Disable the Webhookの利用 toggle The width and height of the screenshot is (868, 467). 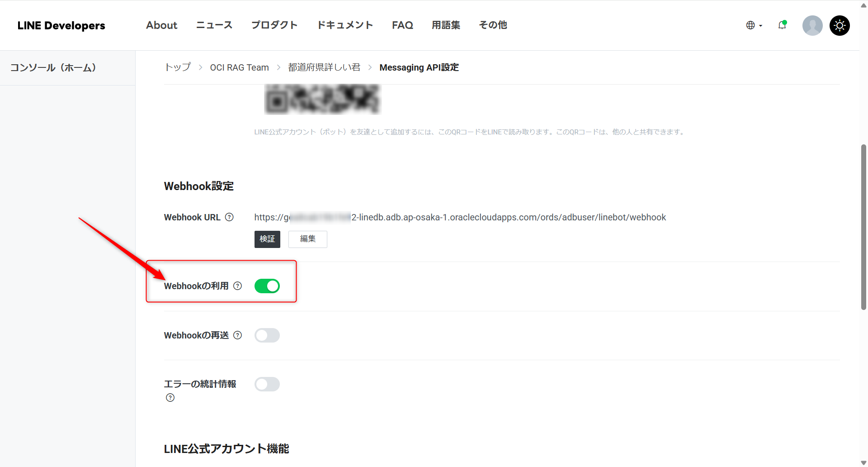tap(267, 286)
